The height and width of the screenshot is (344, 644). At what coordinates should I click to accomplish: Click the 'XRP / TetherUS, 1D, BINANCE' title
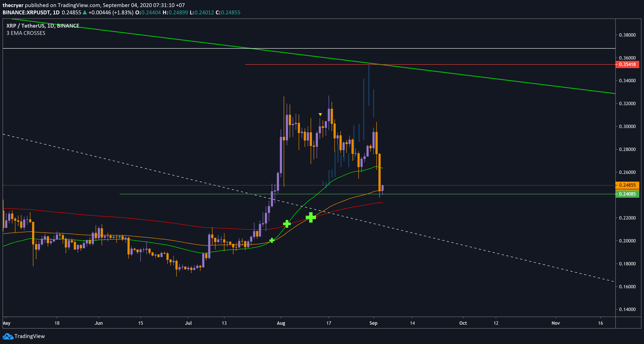[x=43, y=26]
